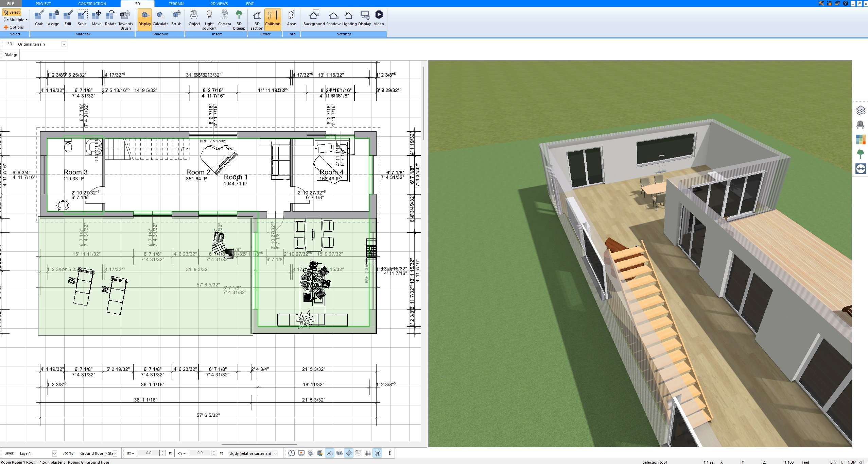Switch to the TERRAIN tab
Screen dimensions: 868x464
pos(176,3)
